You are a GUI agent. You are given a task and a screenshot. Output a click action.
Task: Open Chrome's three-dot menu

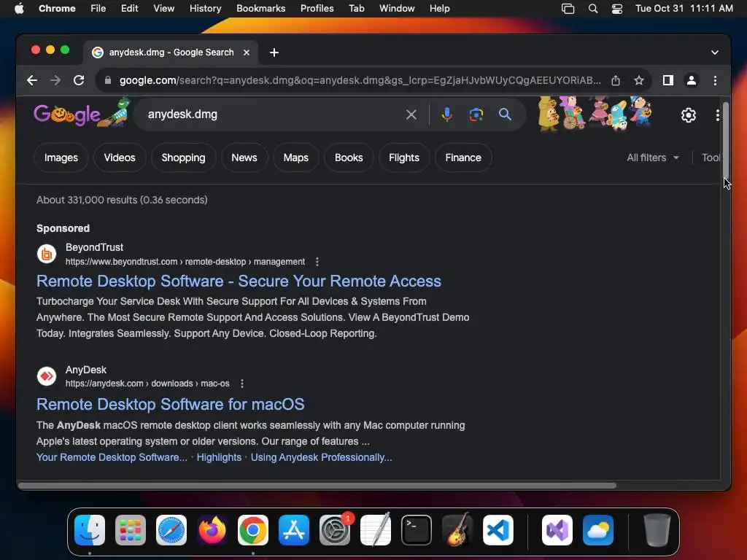tap(715, 80)
